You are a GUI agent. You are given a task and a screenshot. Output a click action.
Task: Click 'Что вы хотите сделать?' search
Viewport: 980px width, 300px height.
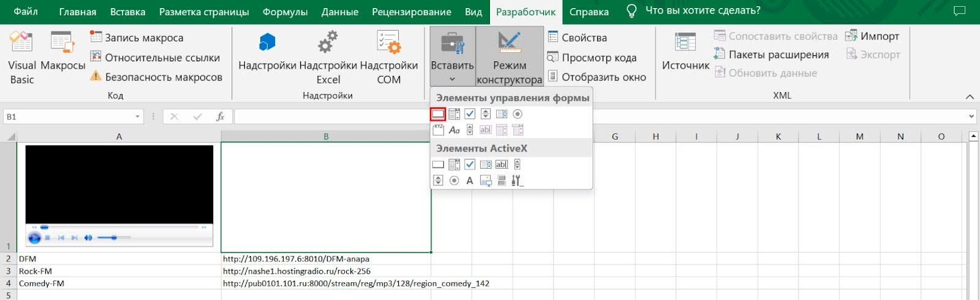(x=703, y=10)
